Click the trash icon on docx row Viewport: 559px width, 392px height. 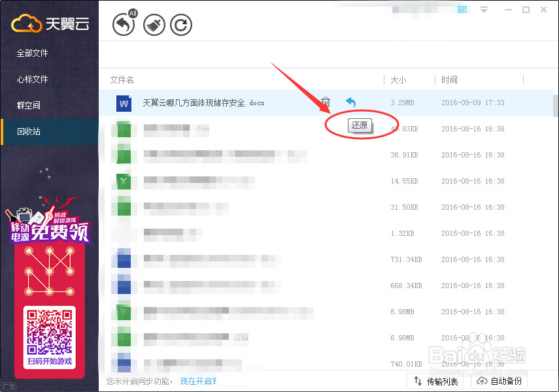click(325, 103)
